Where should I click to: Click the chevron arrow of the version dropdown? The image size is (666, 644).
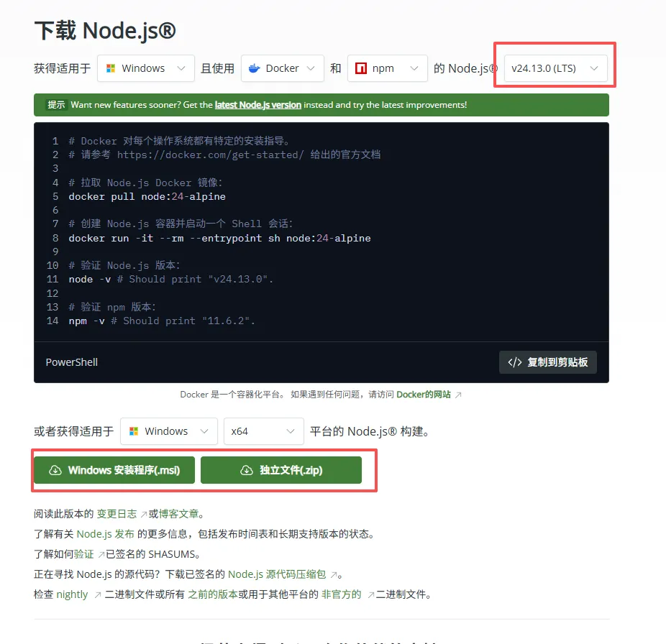click(594, 68)
